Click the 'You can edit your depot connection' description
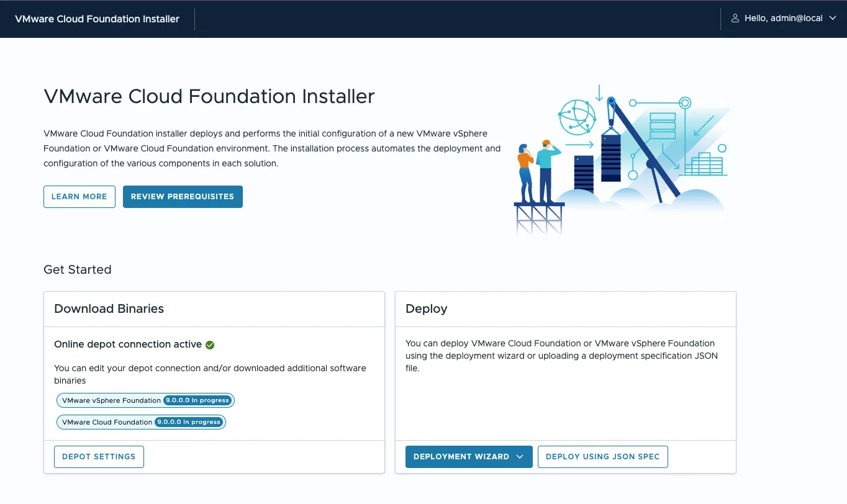The width and height of the screenshot is (847, 504). click(210, 374)
